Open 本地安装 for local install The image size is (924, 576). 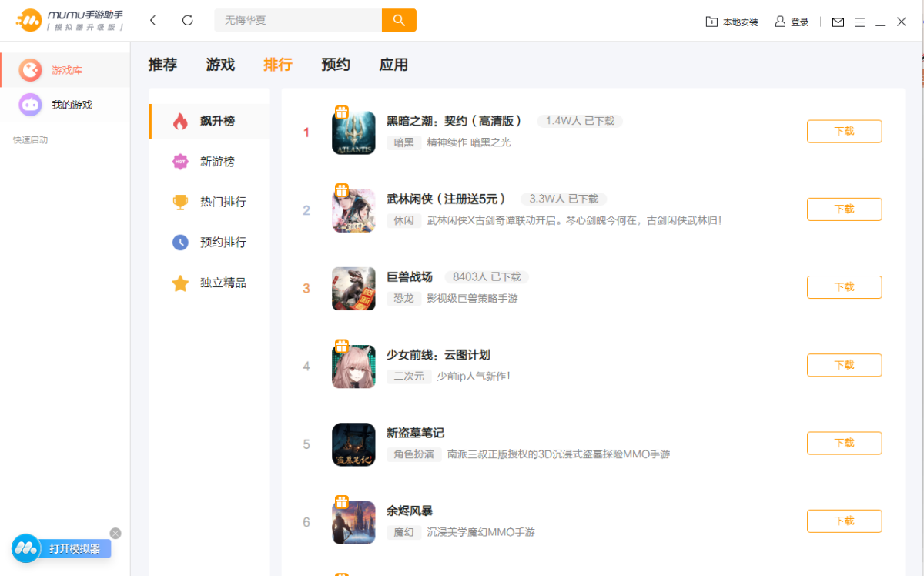732,22
